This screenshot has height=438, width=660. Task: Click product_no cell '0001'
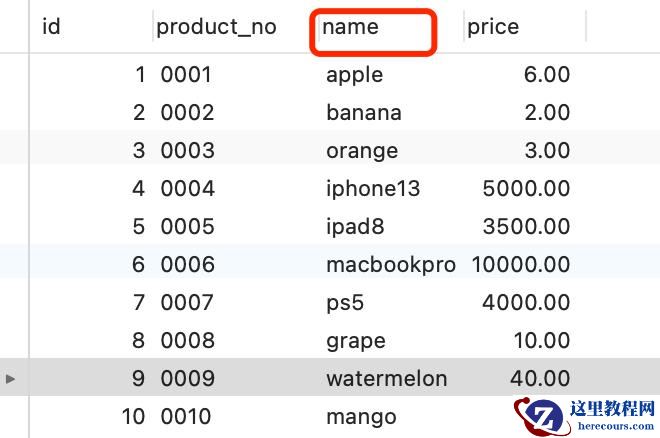coord(186,75)
